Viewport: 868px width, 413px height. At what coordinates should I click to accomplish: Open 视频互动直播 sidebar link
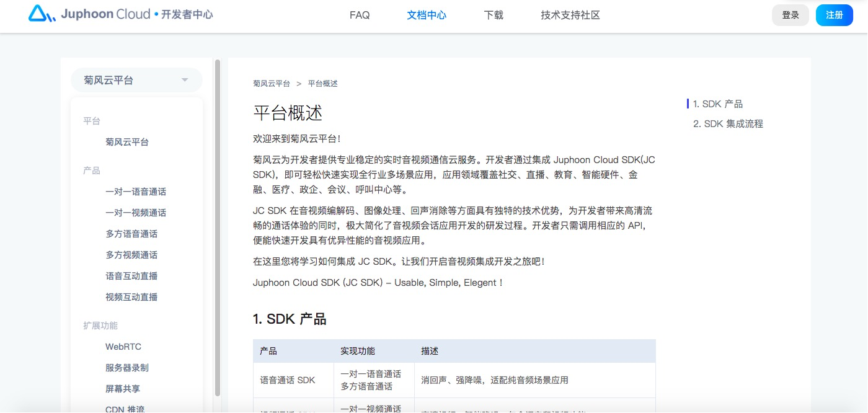(131, 297)
